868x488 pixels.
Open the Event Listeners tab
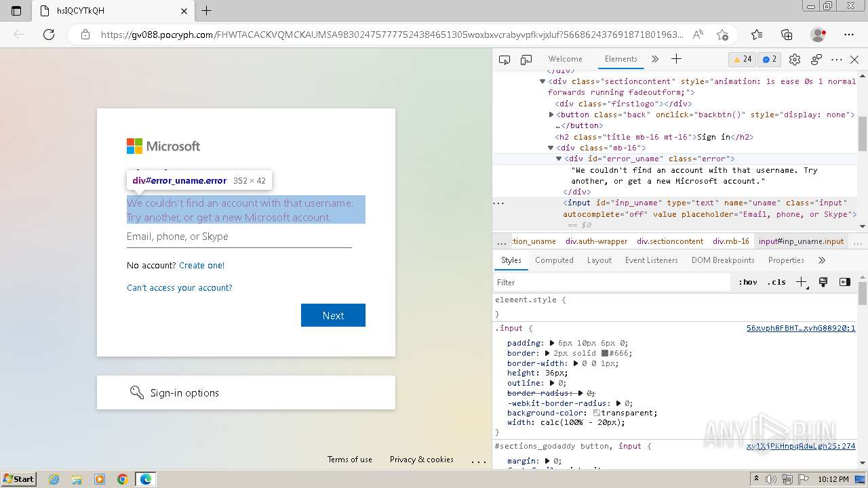click(652, 260)
